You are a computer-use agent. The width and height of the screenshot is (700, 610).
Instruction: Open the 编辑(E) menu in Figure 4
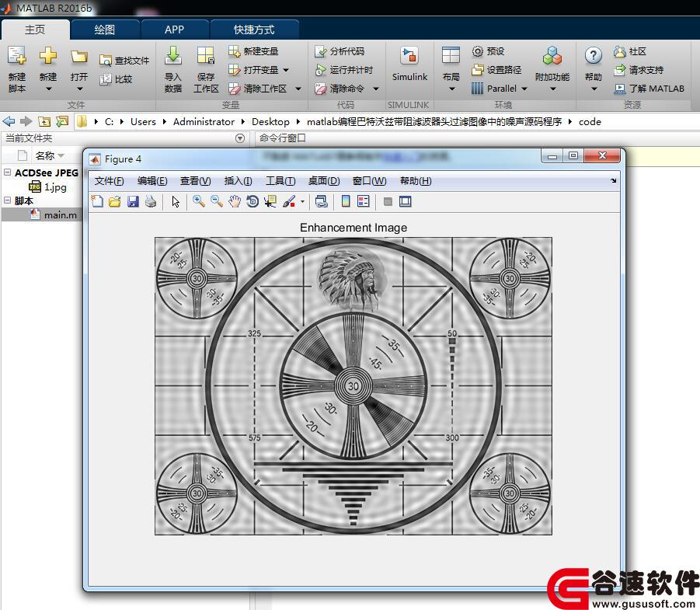coord(152,180)
